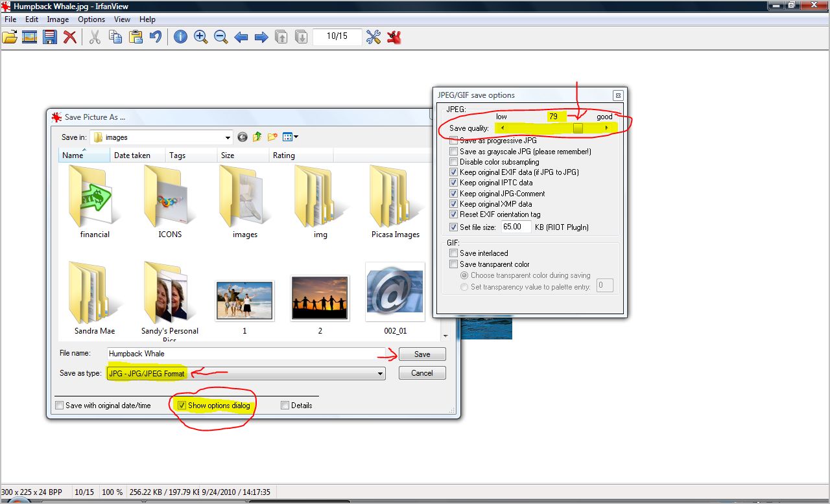Enable Save as progressive JPG
This screenshot has width=830, height=504.
454,141
